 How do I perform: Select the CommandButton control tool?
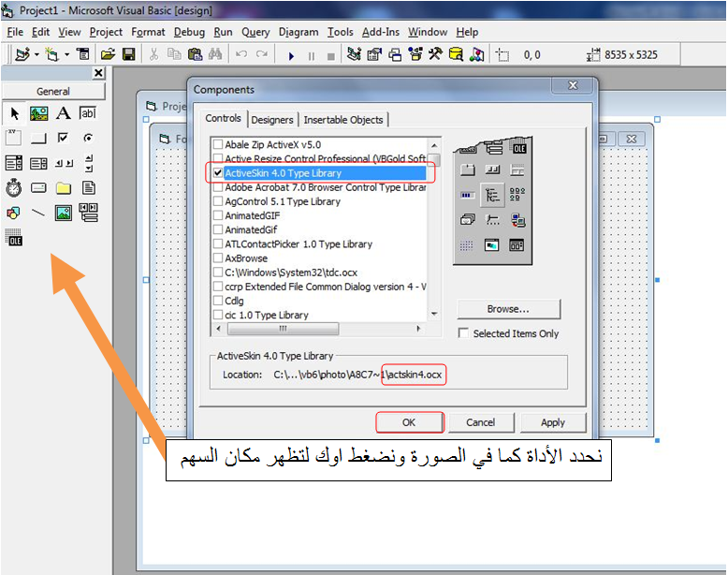[x=38, y=138]
